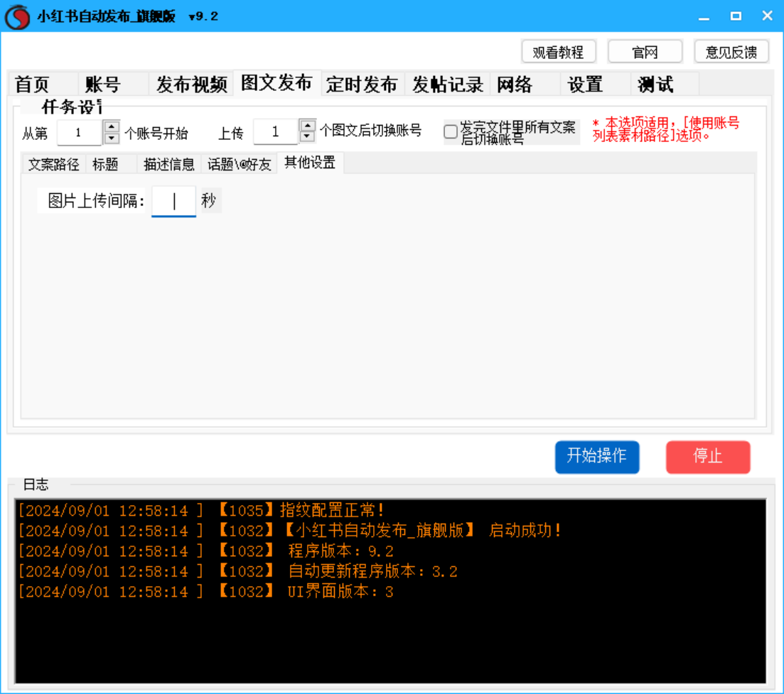Click log line 启动成功!

point(289,531)
